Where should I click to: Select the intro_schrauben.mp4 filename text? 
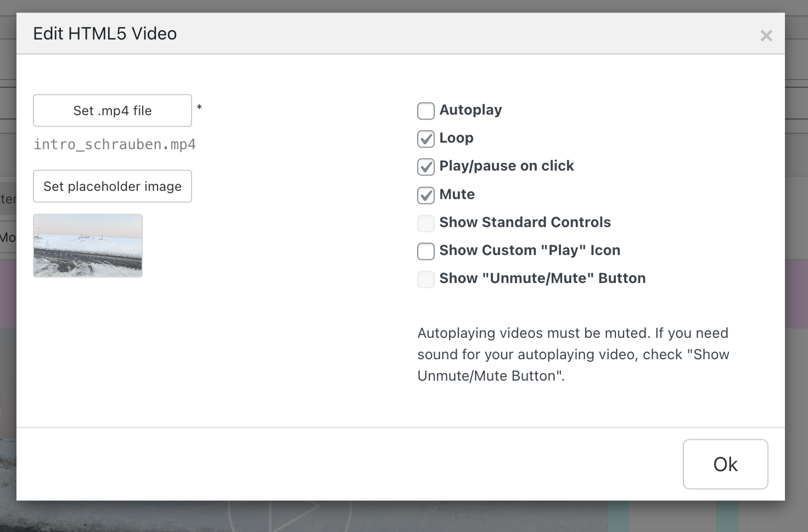(x=114, y=144)
